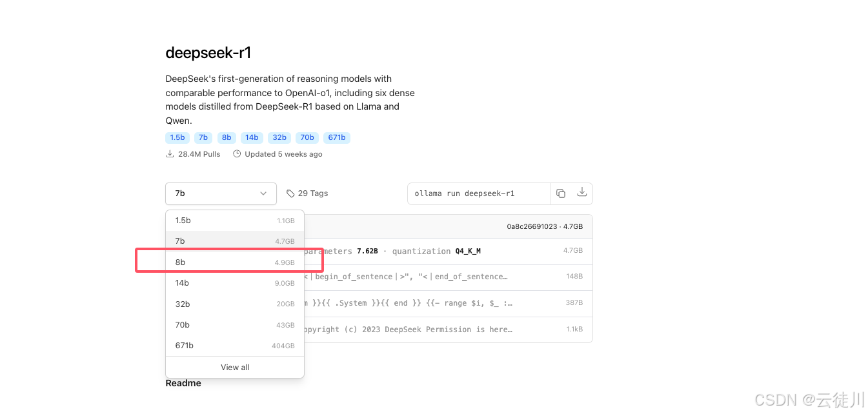The image size is (868, 414).
Task: Click the 0a8c26691023 hash text
Action: [532, 227]
